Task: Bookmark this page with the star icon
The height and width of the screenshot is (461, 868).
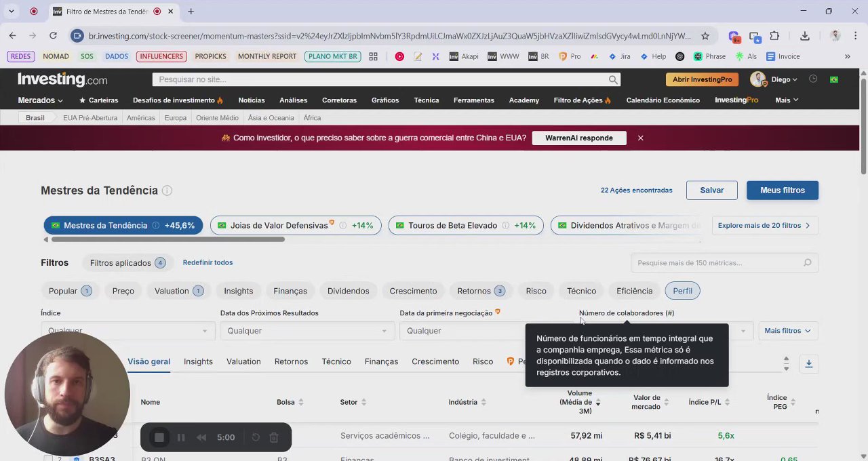Action: pyautogui.click(x=705, y=36)
